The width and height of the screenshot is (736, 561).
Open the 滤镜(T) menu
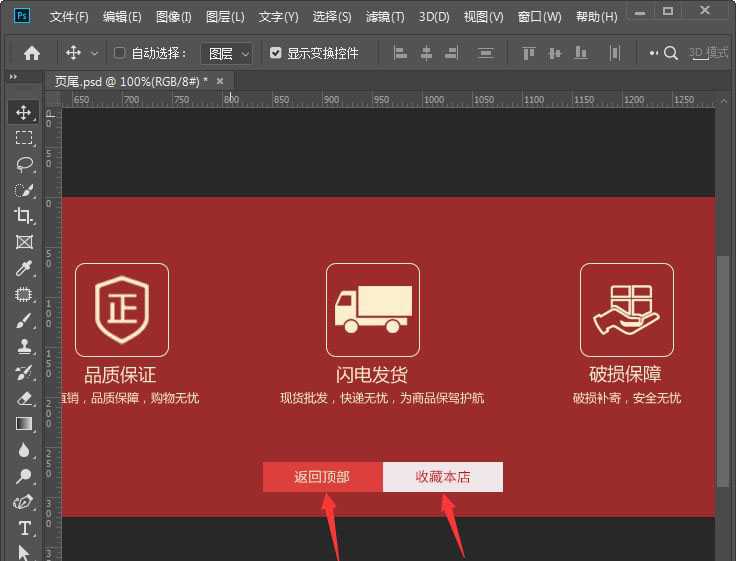[385, 17]
